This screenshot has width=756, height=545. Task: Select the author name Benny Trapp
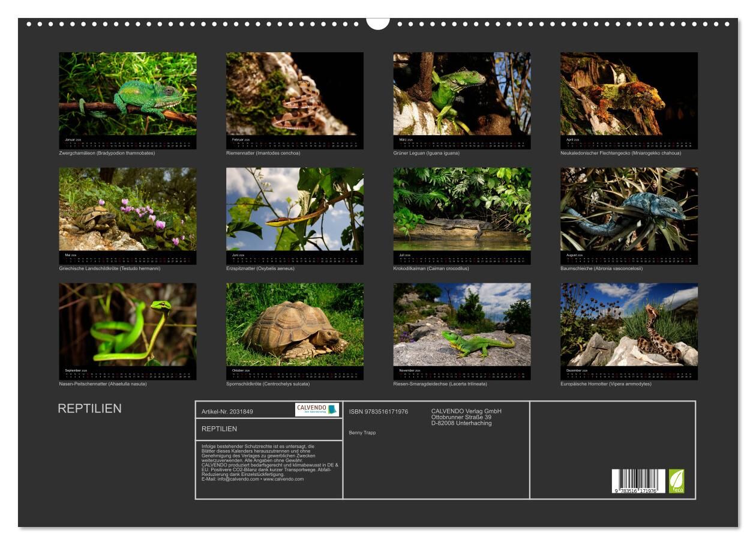tap(362, 433)
